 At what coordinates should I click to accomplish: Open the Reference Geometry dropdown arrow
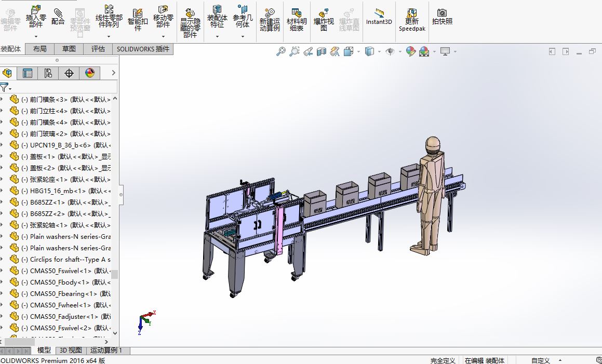point(243,36)
